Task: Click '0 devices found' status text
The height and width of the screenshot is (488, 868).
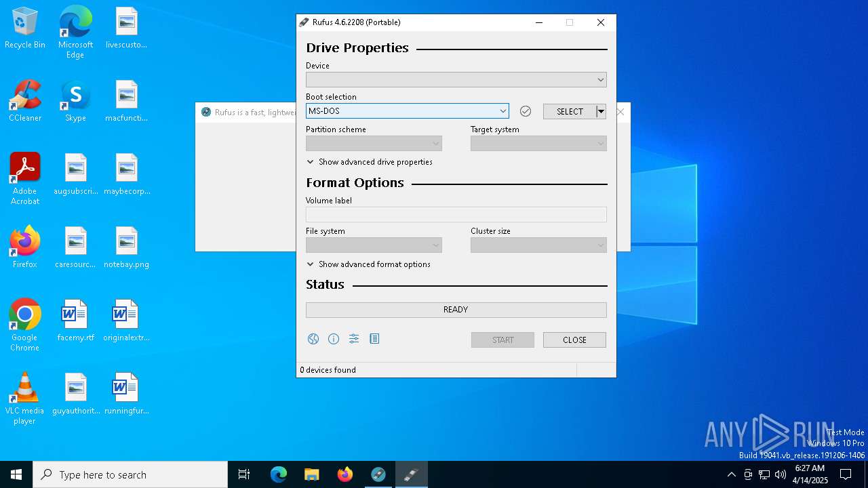Action: point(328,370)
